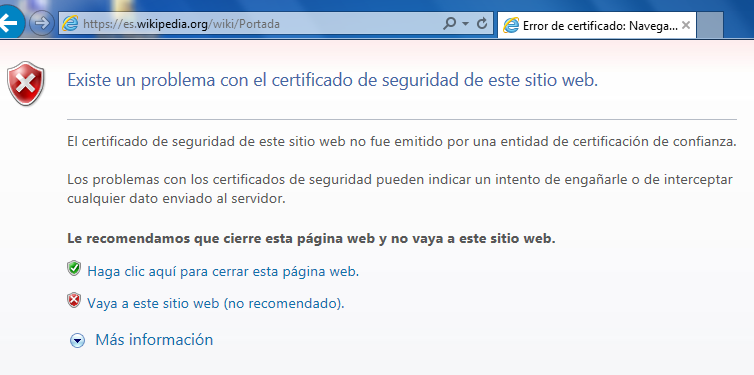Click the magnifier search icon in address bar

(449, 23)
